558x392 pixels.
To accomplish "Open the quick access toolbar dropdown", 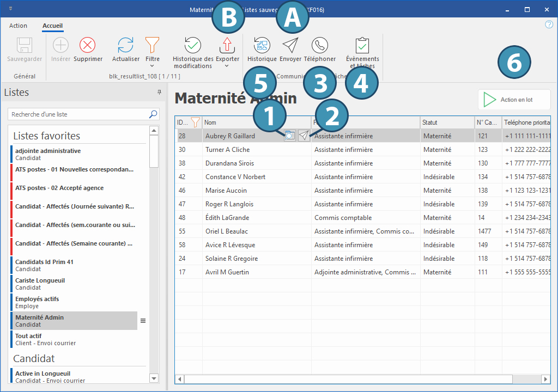I will (11, 9).
